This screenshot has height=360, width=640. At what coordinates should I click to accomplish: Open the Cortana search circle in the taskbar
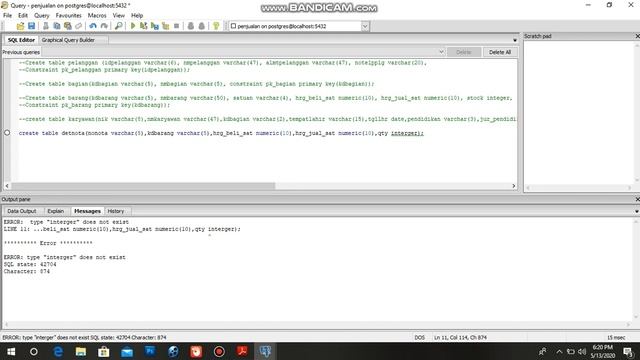[34, 351]
